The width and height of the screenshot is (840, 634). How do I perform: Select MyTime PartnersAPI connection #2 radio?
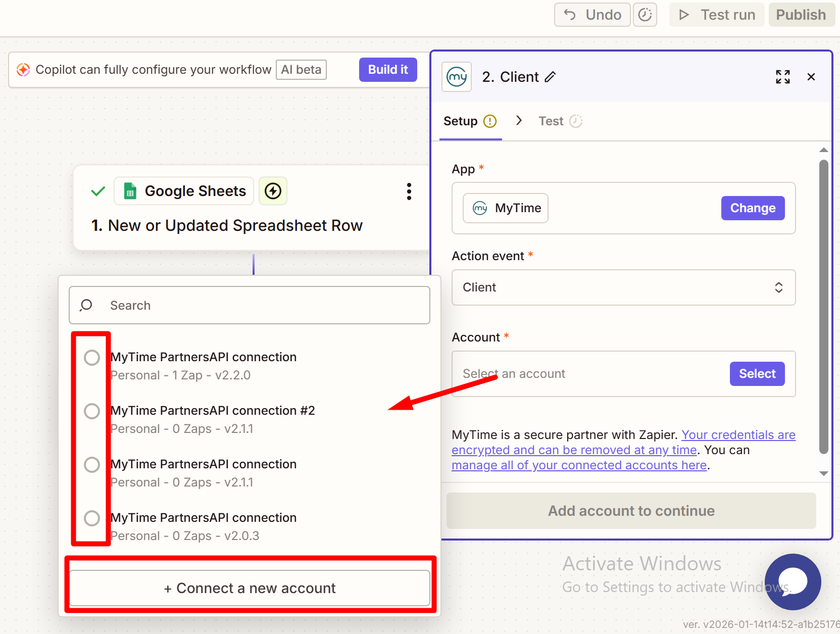coord(92,411)
